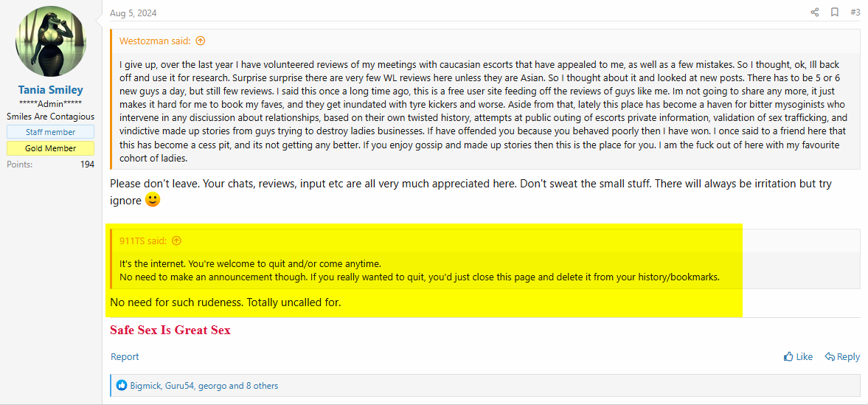
Task: Click the Staff member badge
Action: 50,132
